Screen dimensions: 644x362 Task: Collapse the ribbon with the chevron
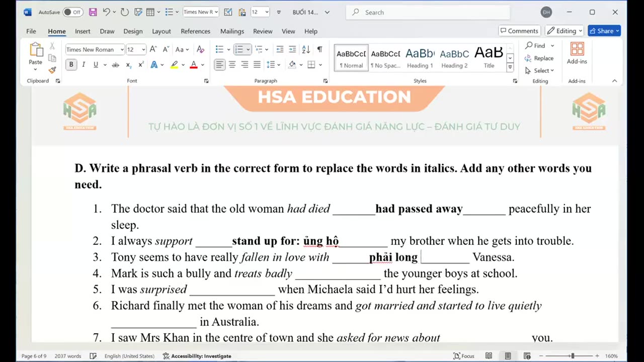614,81
